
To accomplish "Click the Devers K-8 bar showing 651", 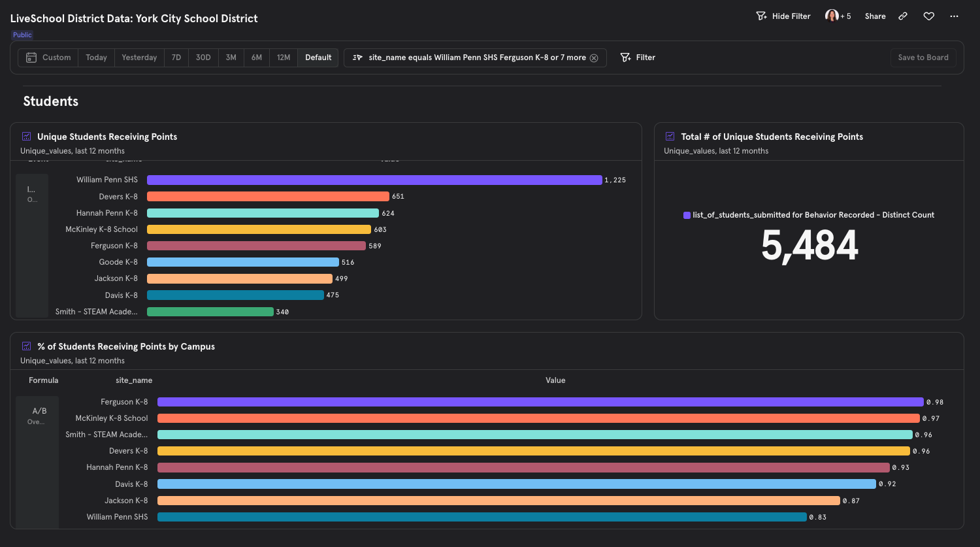I will coord(268,196).
